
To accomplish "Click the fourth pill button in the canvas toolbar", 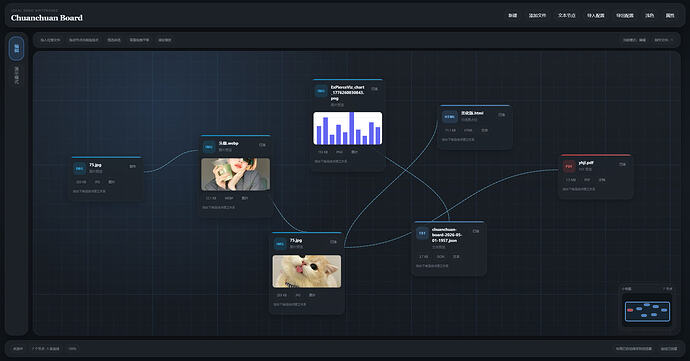I will (x=139, y=40).
